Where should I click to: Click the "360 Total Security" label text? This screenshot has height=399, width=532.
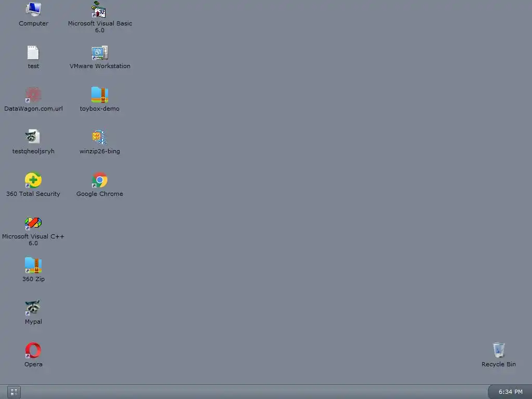(x=33, y=194)
